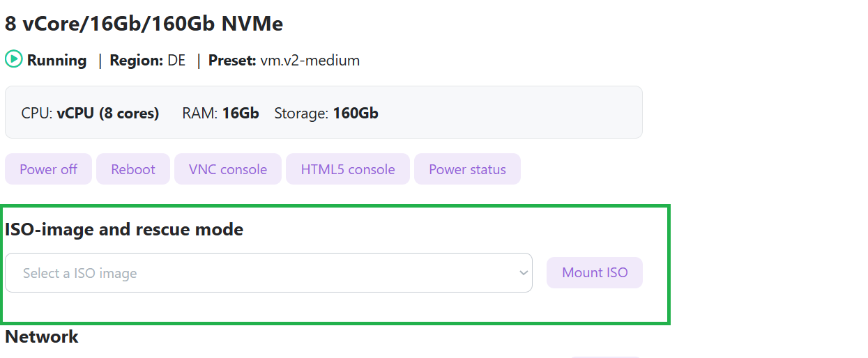Click the RAM '16Gb' value
The image size is (868, 358).
[x=241, y=113]
